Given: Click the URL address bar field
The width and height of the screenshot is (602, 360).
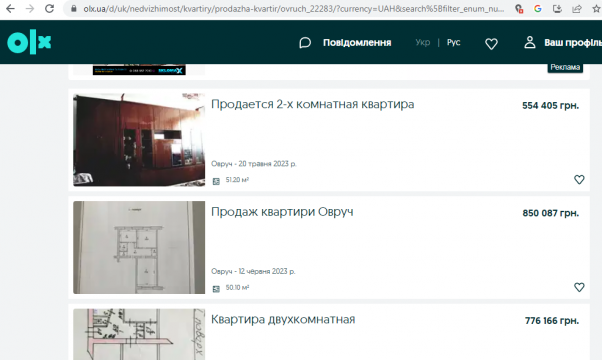Looking at the screenshot, I should pyautogui.click(x=293, y=8).
